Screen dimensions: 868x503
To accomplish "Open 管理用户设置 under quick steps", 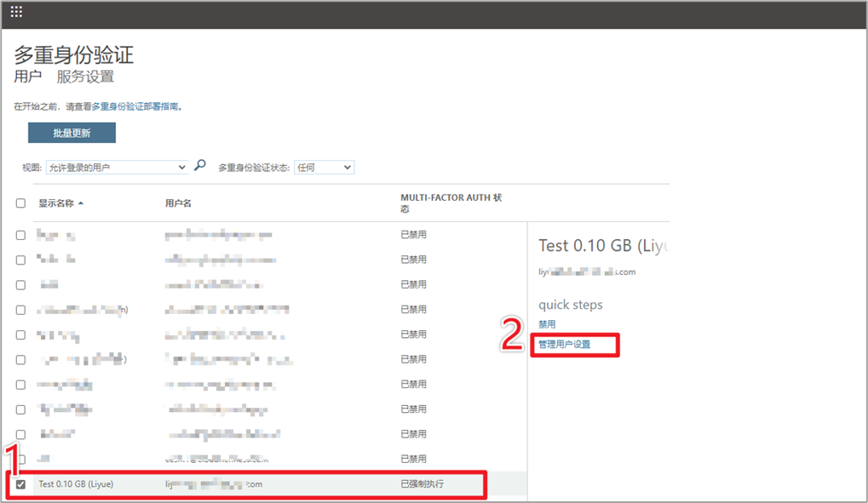I will pos(565,345).
